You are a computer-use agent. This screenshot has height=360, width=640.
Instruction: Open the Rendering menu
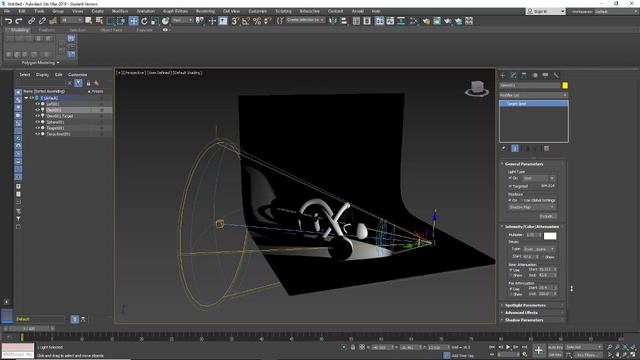(205, 11)
